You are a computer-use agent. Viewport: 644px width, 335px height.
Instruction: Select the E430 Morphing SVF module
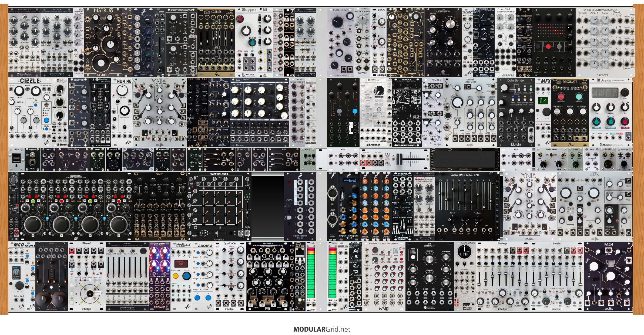(x=430, y=276)
